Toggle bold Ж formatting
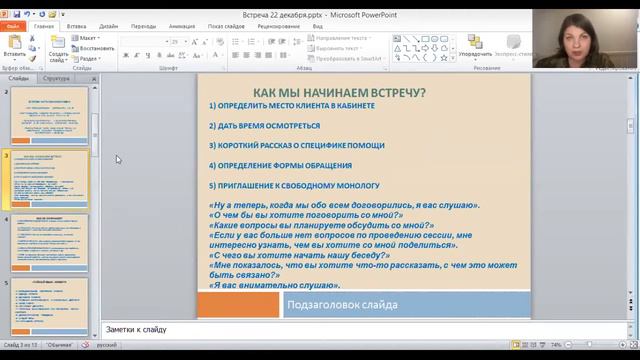640x360 pixels. click(x=126, y=55)
